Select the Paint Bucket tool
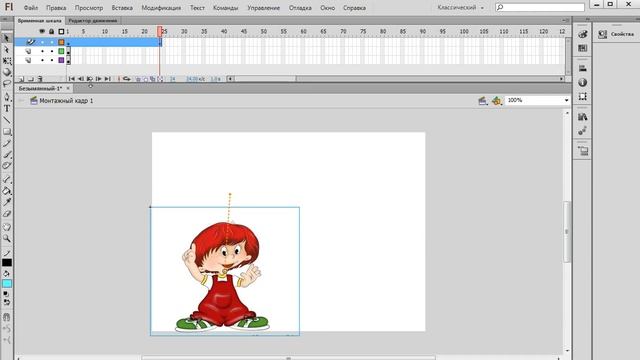 click(x=7, y=191)
